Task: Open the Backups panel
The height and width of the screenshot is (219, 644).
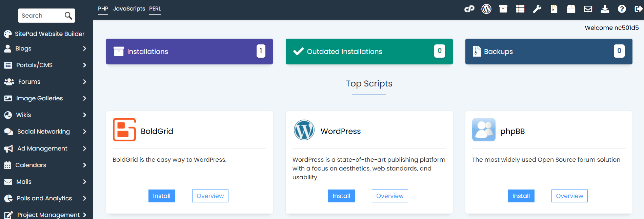Action: (549, 52)
